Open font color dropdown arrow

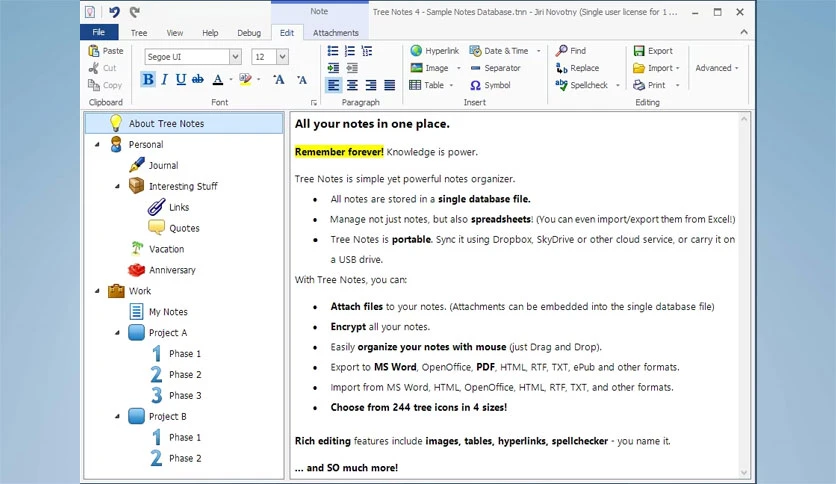tap(231, 79)
